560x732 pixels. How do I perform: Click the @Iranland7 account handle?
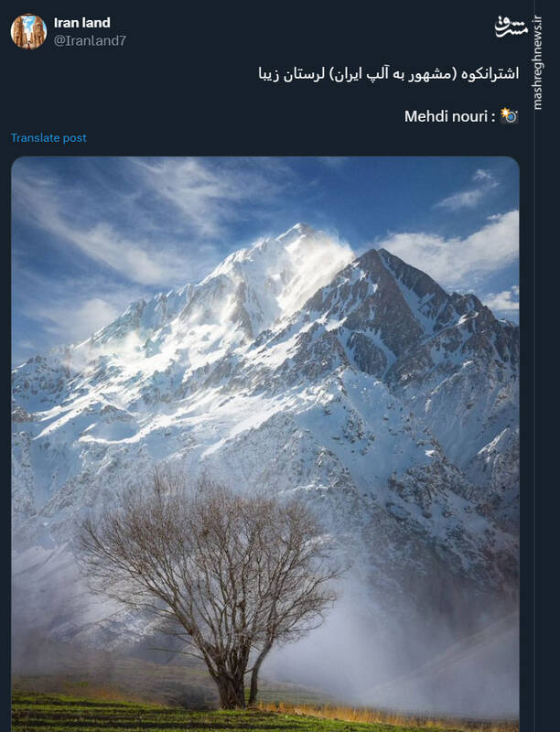(90, 40)
